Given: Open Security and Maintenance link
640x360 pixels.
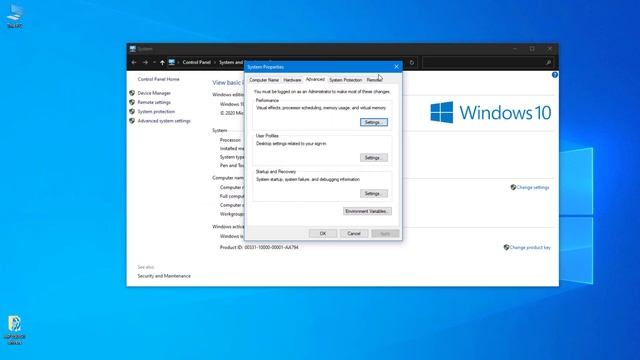Looking at the screenshot, I should click(164, 276).
